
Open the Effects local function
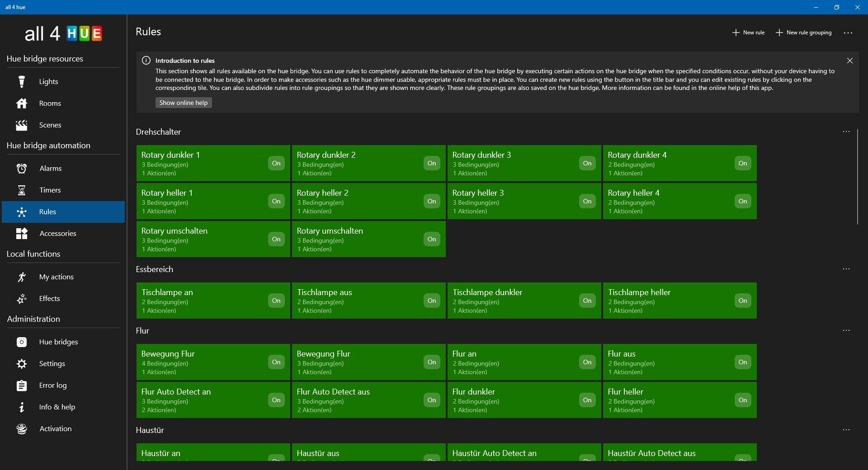tap(50, 298)
